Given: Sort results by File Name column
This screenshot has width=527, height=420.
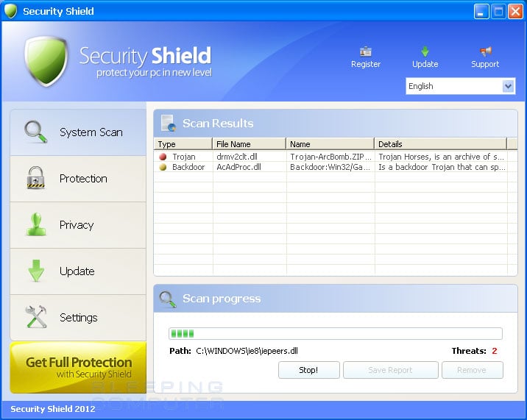Looking at the screenshot, I should coord(249,144).
